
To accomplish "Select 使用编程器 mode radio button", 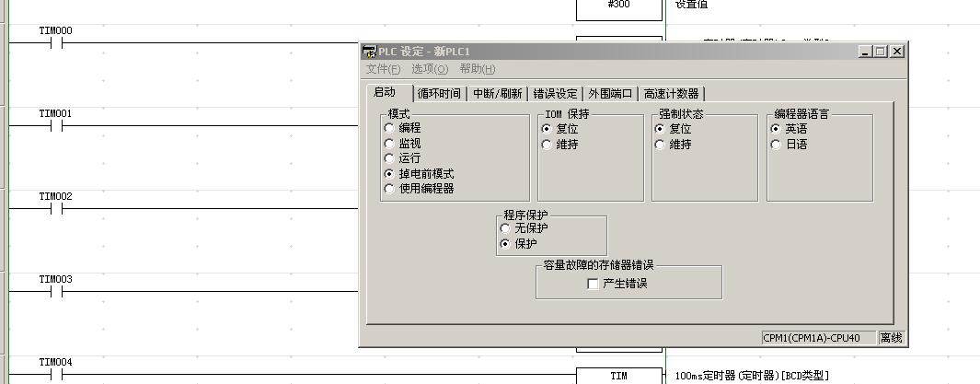I will coord(389,188).
